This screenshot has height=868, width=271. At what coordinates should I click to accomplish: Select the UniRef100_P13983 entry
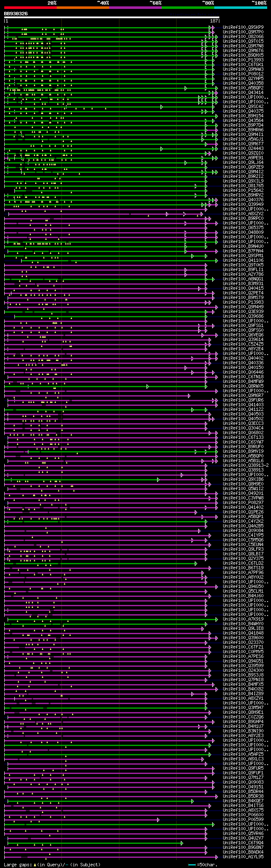tap(243, 302)
